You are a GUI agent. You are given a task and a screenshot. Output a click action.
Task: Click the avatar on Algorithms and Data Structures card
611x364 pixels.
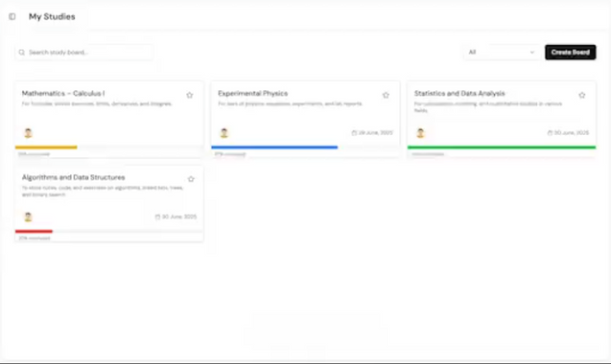tap(28, 216)
